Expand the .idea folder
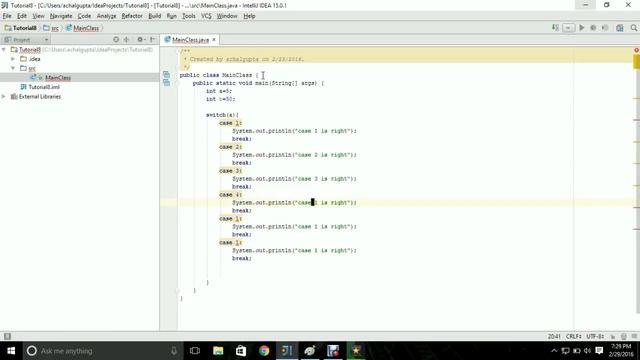 click(x=13, y=59)
